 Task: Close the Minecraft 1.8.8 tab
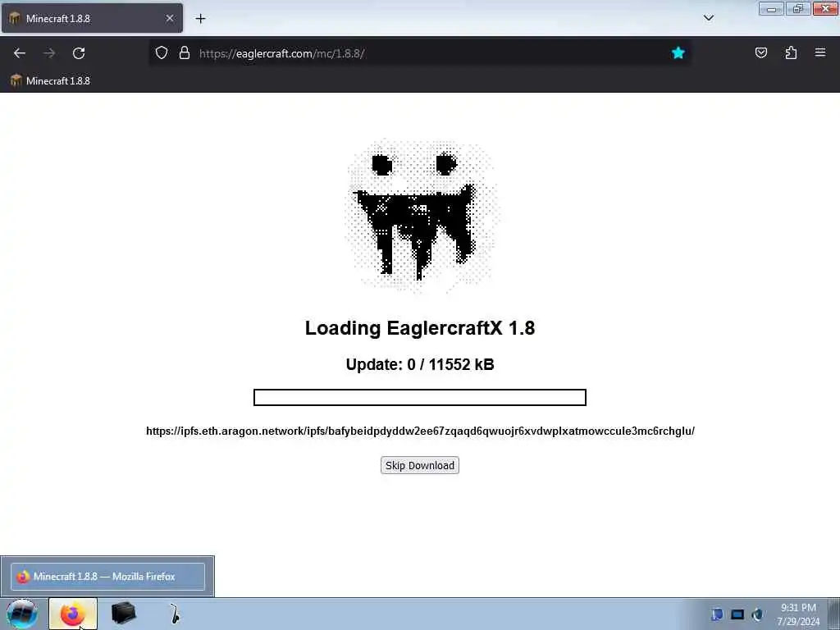(x=170, y=18)
